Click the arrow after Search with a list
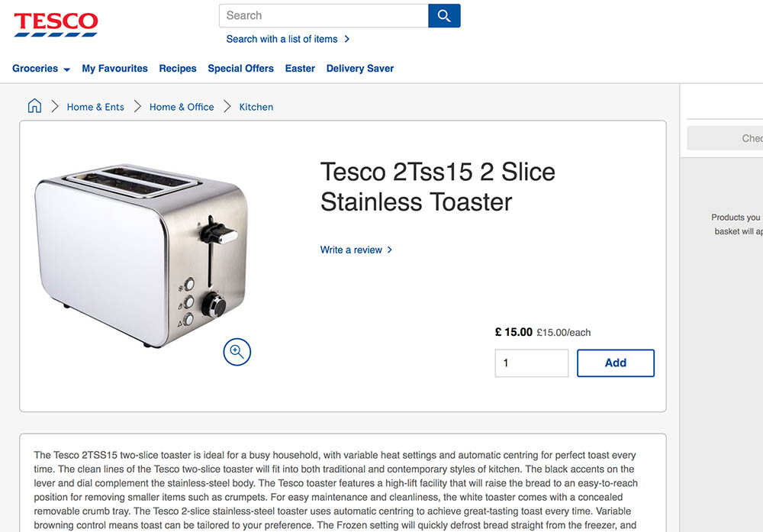The height and width of the screenshot is (532, 763). (x=347, y=39)
